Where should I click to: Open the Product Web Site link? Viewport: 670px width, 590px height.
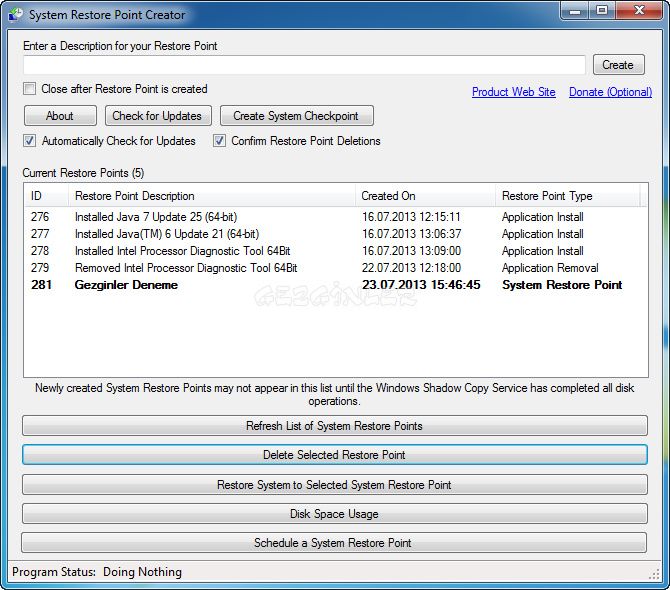click(x=514, y=92)
